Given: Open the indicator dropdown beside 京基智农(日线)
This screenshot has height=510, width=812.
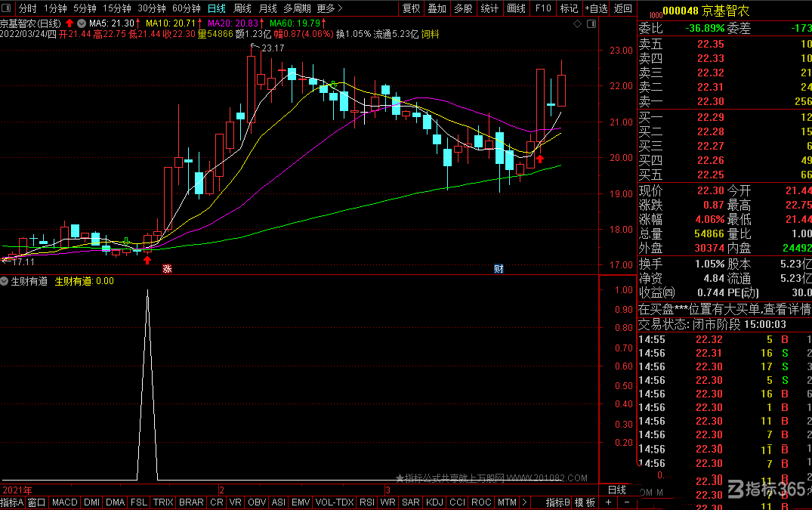Looking at the screenshot, I should (x=82, y=23).
